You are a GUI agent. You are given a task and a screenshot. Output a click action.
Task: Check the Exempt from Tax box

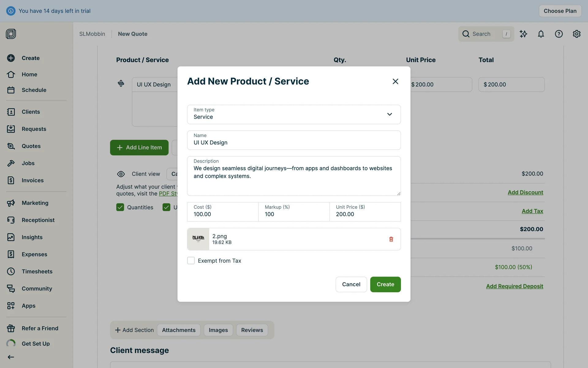pos(191,261)
